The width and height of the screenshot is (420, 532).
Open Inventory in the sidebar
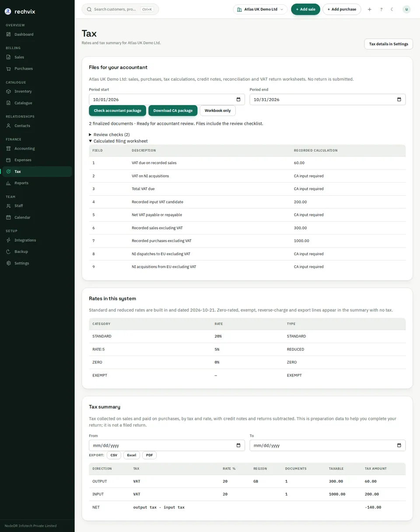tap(37, 91)
